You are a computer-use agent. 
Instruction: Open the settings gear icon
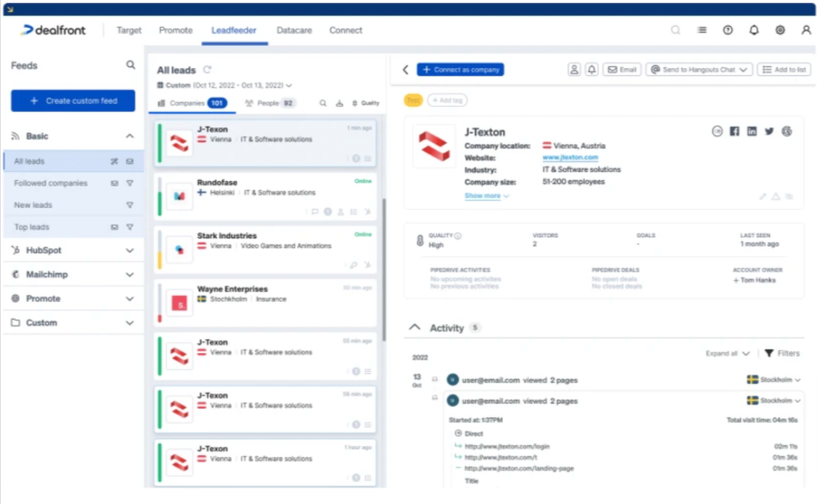point(780,30)
